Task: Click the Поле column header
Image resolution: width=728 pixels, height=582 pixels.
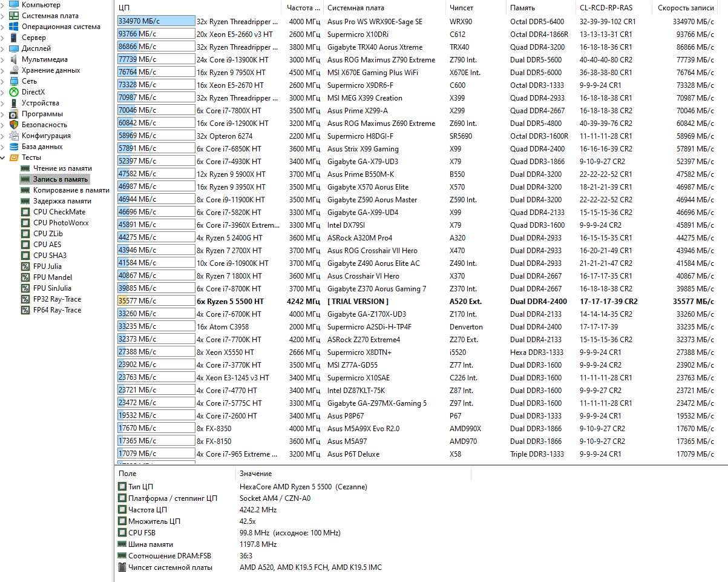Action: [175, 474]
